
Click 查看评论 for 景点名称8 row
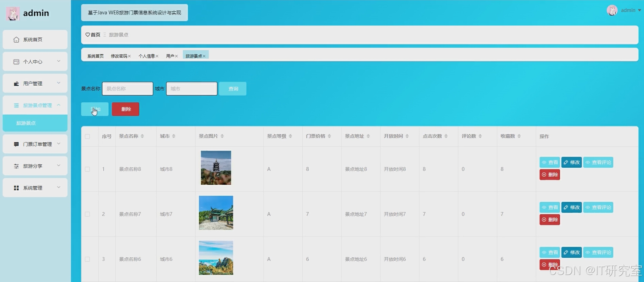598,163
